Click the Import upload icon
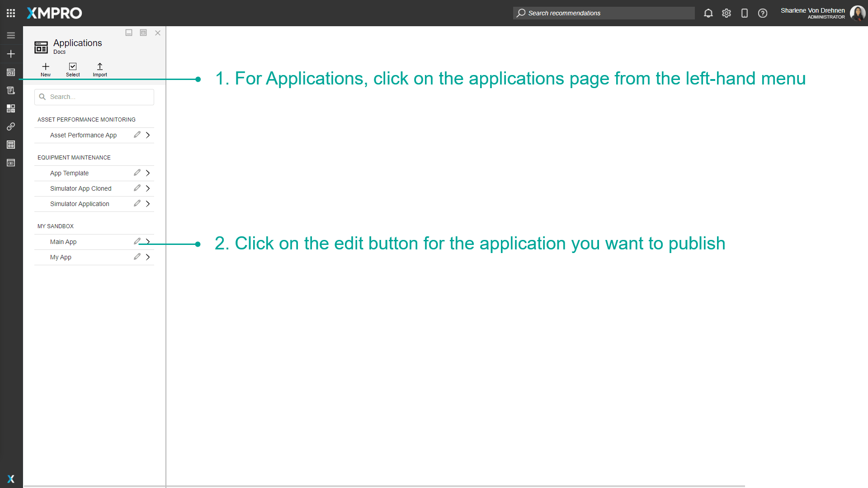The image size is (868, 488). click(x=100, y=67)
